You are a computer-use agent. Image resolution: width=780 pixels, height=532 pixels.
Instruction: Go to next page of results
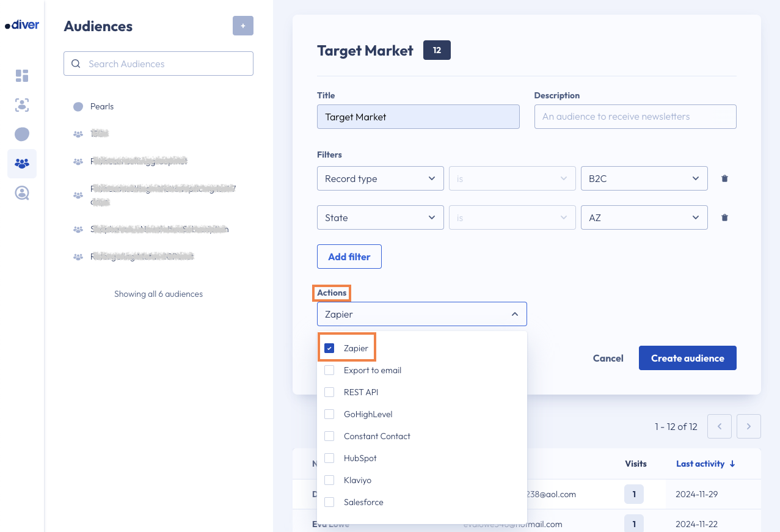coord(748,426)
